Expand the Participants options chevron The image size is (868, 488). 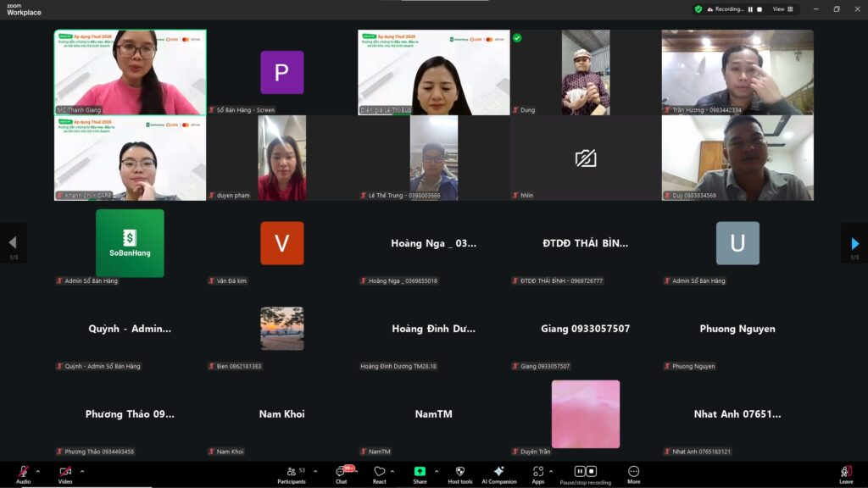315,471
